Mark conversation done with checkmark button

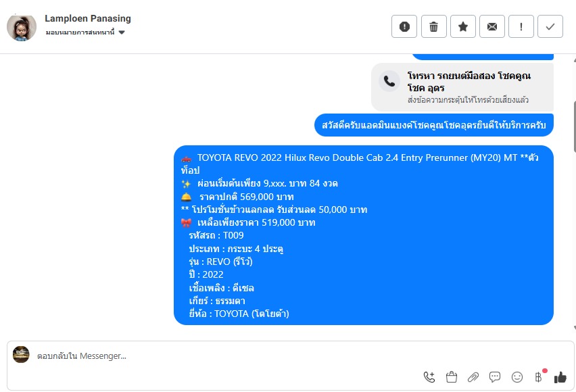550,26
